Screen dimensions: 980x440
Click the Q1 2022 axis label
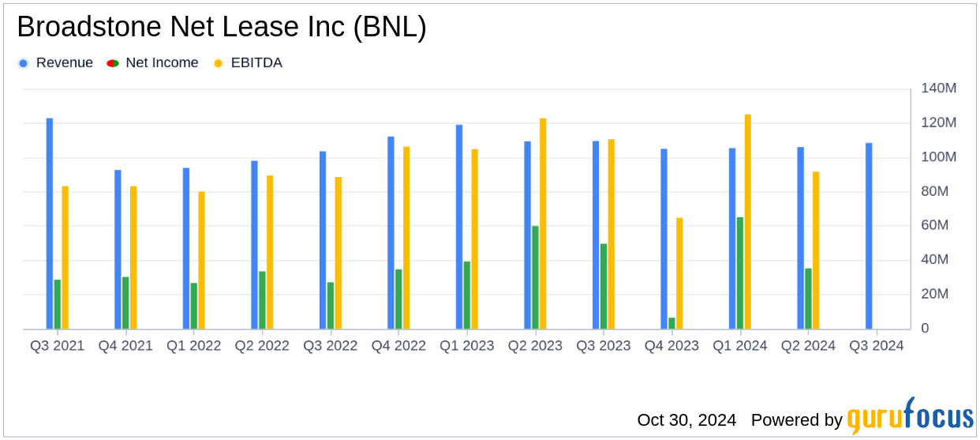(194, 346)
